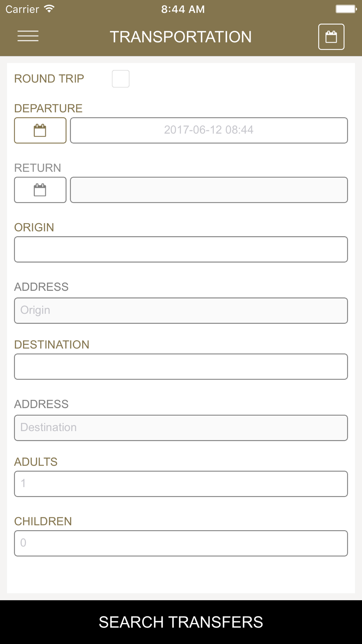The width and height of the screenshot is (362, 644).
Task: Tap the Carrier text in status bar
Action: 22,9
